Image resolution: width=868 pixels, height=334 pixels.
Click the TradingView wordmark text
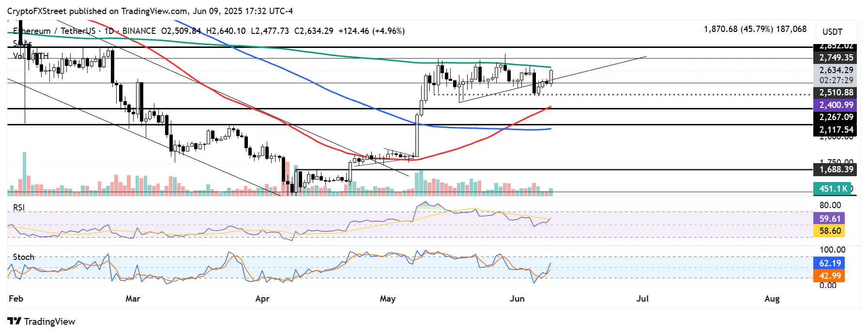click(50, 321)
